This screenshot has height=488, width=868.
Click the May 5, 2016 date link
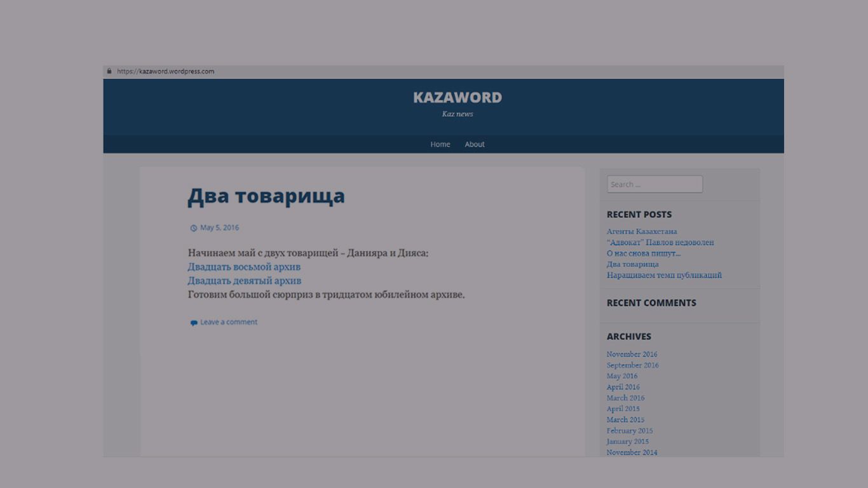pyautogui.click(x=220, y=227)
